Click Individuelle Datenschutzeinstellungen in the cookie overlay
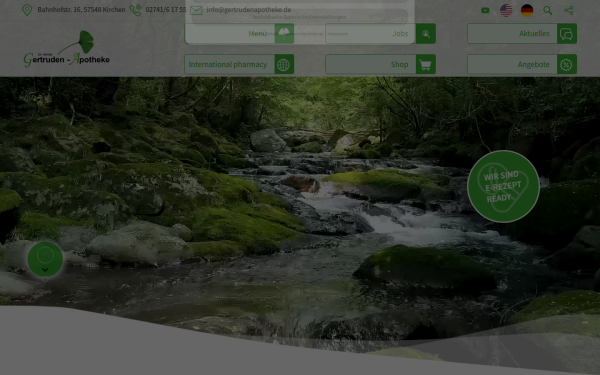 pyautogui.click(x=300, y=17)
